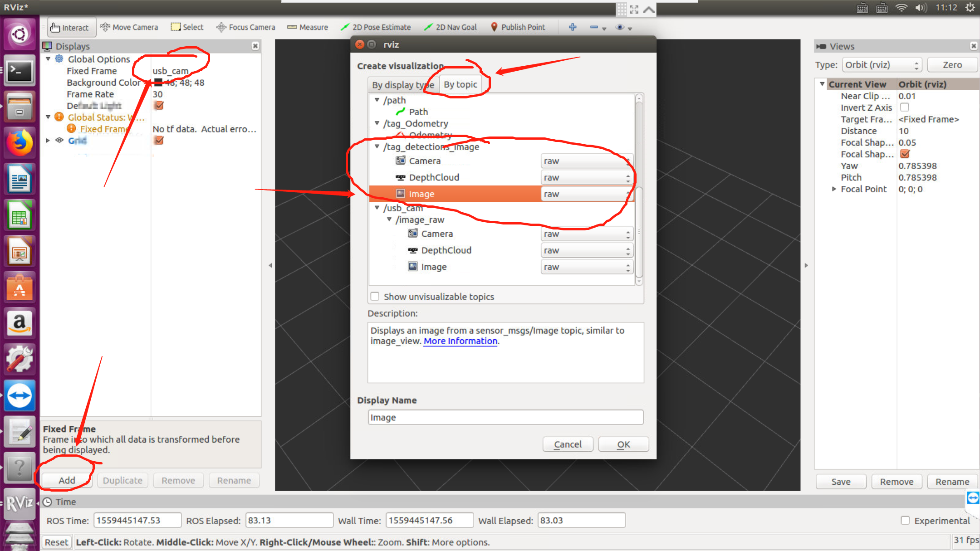Select the Focus Camera tool

click(x=246, y=27)
